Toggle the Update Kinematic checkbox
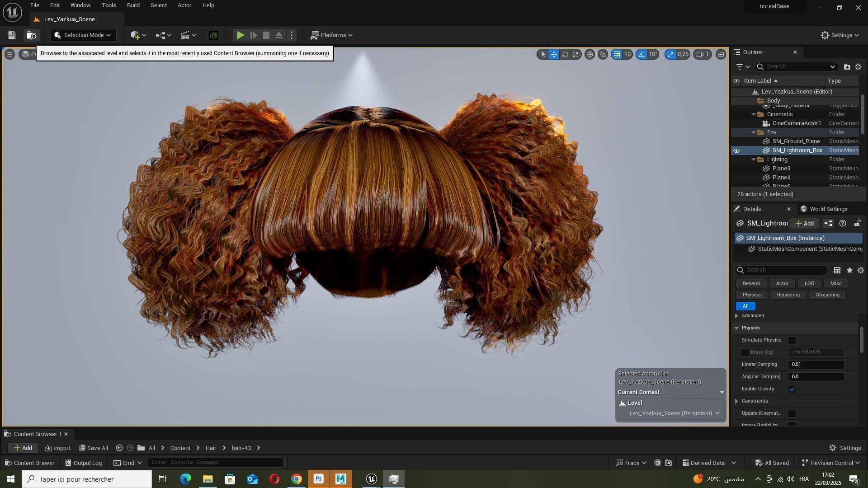Viewport: 868px width, 488px height. (x=792, y=413)
